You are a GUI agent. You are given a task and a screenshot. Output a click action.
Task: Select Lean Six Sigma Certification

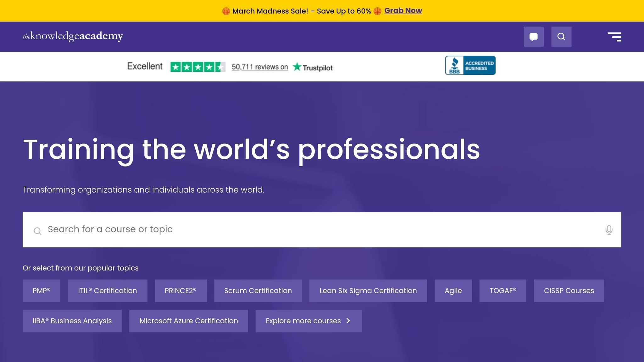pos(368,291)
